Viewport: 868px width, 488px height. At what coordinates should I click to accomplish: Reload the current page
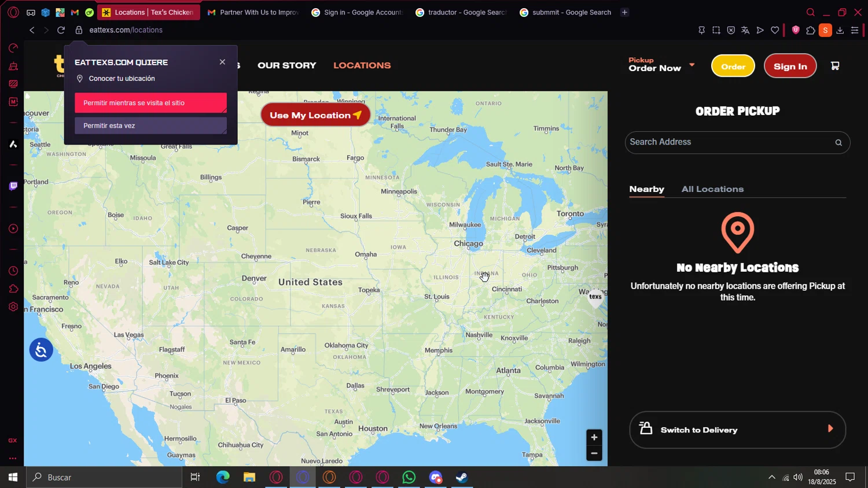pyautogui.click(x=61, y=30)
